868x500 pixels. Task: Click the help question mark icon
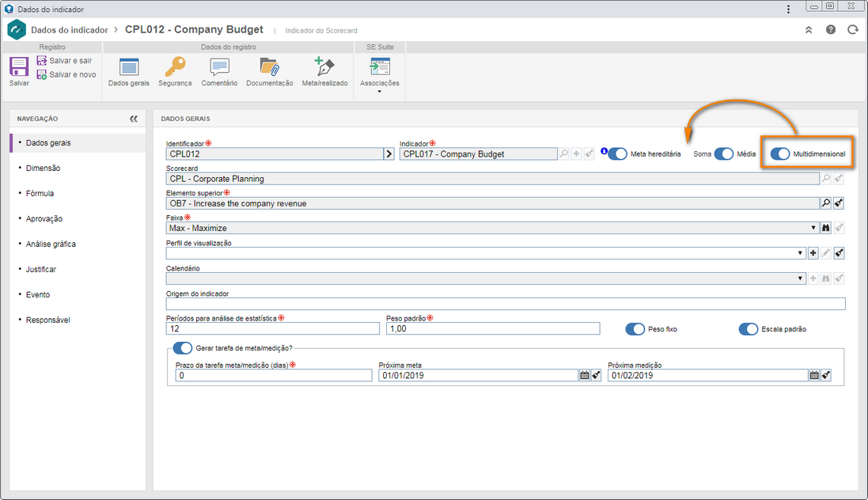(x=830, y=30)
